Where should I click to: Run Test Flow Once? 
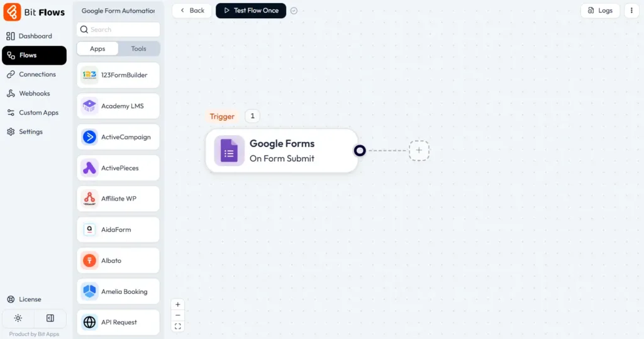[251, 11]
